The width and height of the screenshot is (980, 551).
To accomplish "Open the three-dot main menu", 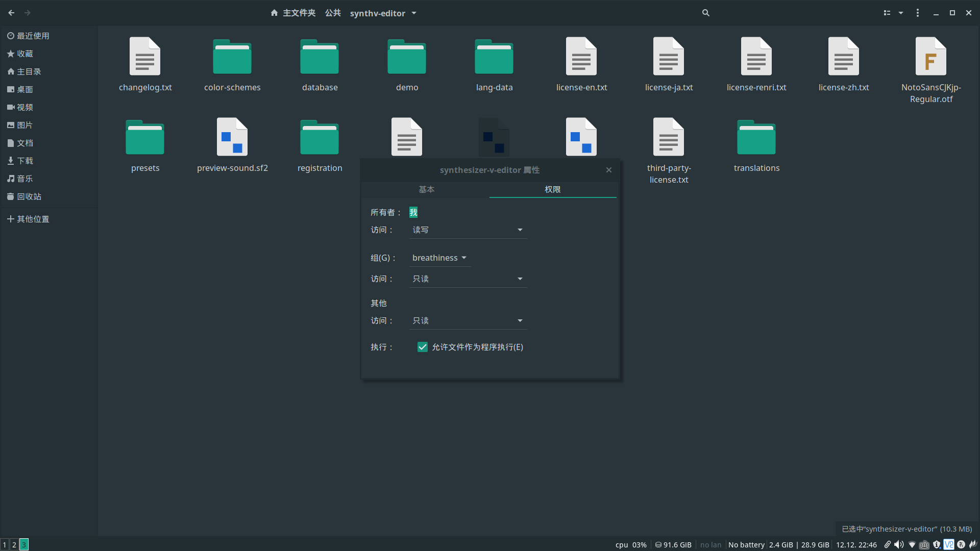I will [x=917, y=13].
